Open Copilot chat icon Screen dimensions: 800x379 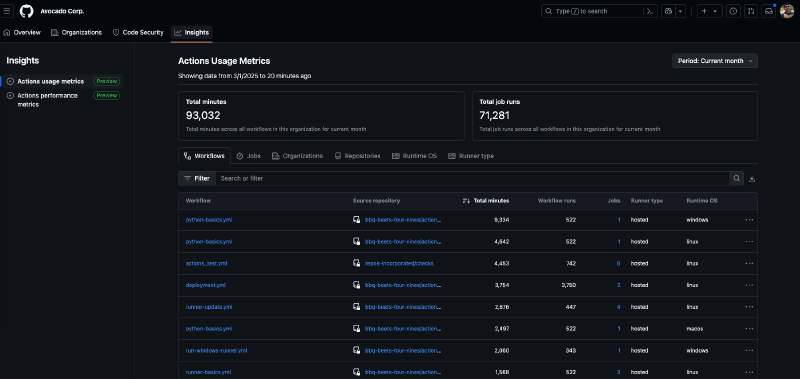(x=668, y=11)
